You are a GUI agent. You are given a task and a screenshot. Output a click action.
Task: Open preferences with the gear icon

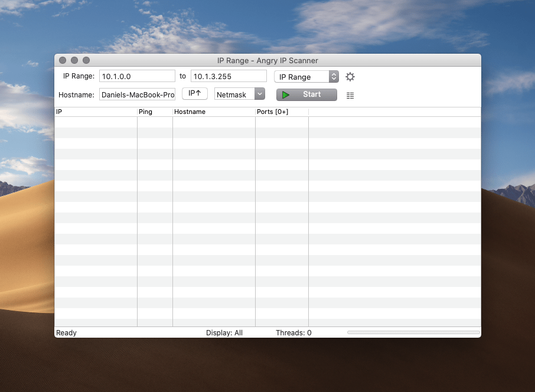[350, 77]
